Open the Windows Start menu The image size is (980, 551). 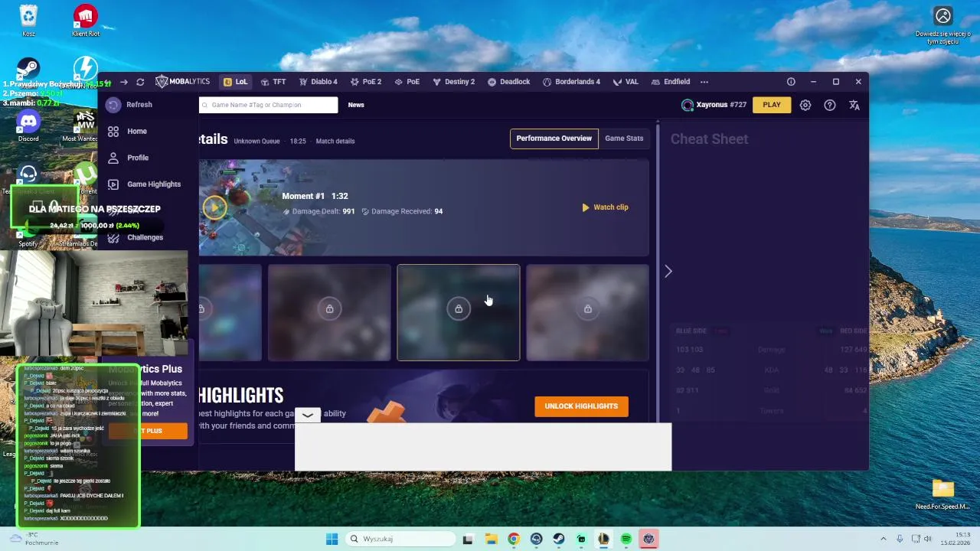tap(332, 539)
